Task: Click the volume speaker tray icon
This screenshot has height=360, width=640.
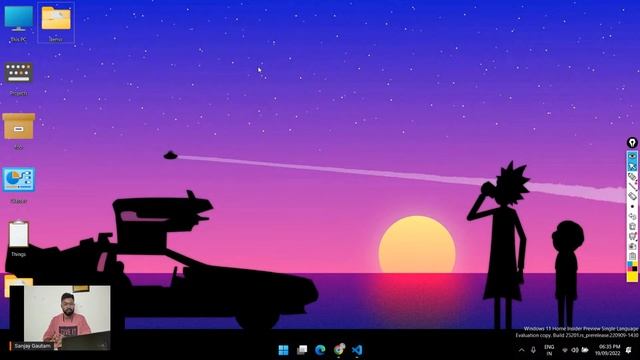Action: tap(575, 350)
